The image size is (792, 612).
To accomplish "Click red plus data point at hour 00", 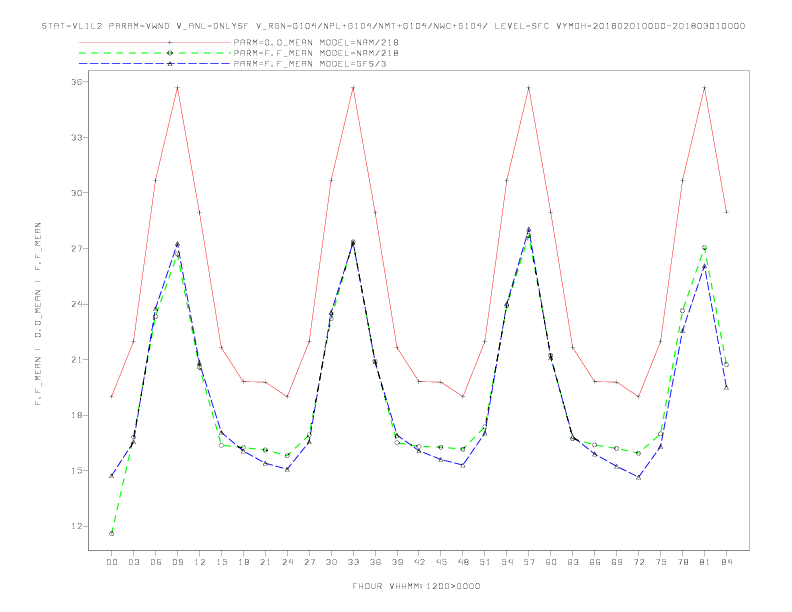I will (x=112, y=396).
